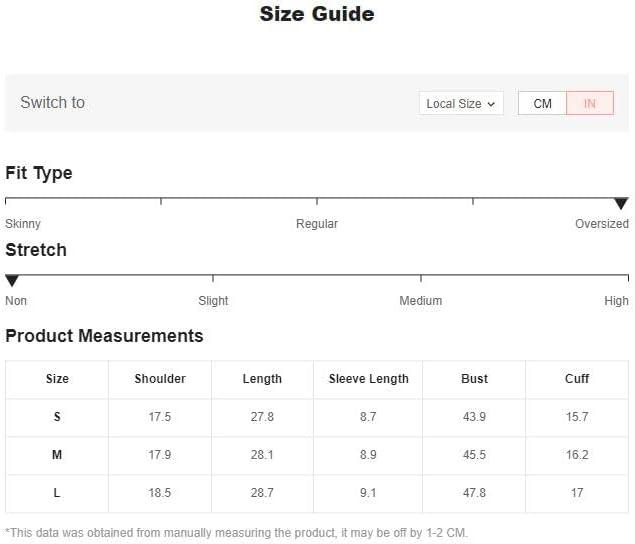The image size is (635, 544).
Task: Click the High label on Stretch scale
Action: (616, 301)
